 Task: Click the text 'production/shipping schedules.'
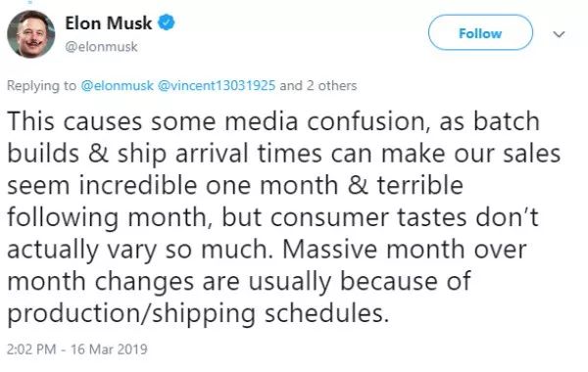(198, 314)
